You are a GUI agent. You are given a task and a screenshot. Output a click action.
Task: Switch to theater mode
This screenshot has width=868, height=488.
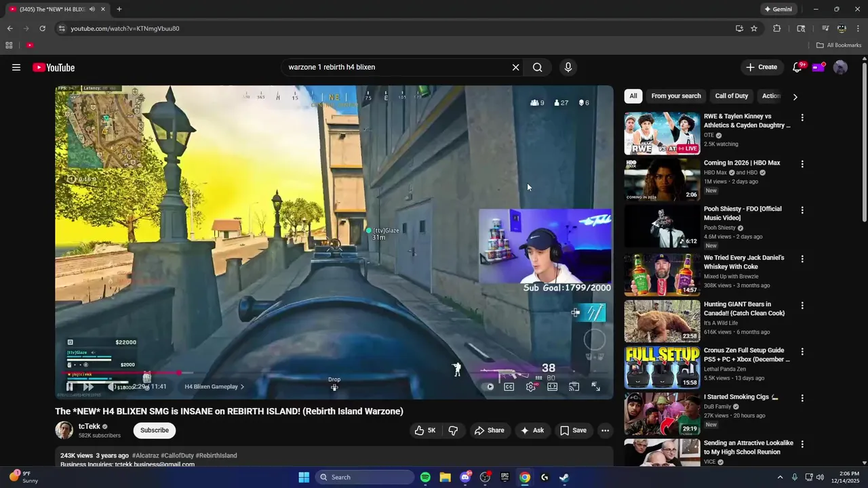click(x=553, y=387)
